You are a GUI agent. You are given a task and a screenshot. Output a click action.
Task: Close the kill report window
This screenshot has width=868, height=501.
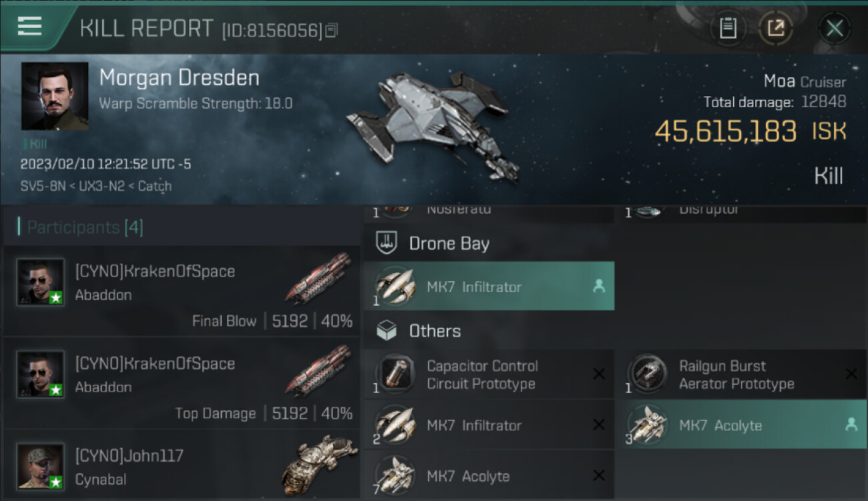coord(835,29)
